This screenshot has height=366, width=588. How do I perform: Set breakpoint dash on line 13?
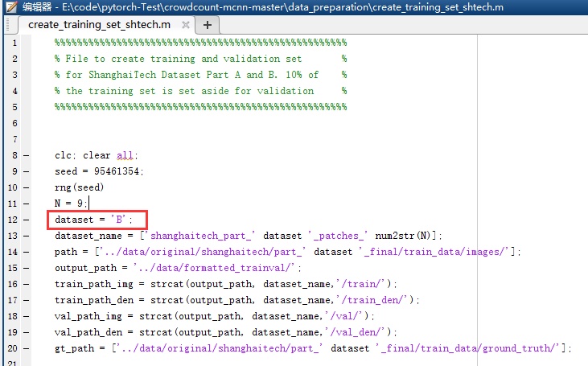[x=26, y=236]
